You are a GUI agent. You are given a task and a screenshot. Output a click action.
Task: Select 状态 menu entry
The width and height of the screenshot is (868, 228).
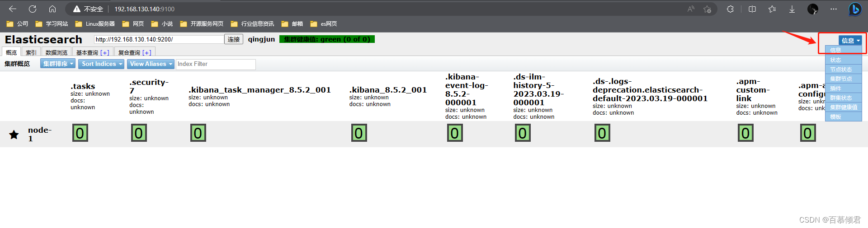click(844, 60)
